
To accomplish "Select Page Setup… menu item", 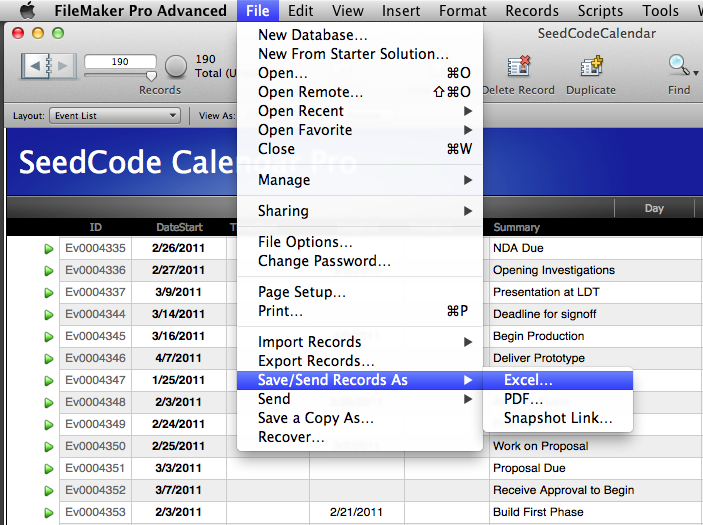I will [x=360, y=292].
